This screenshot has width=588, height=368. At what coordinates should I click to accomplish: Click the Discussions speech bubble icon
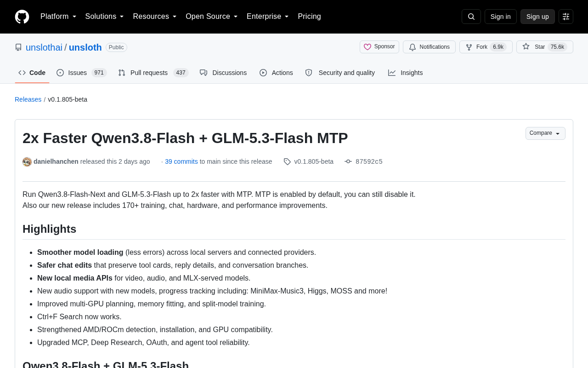click(x=204, y=73)
